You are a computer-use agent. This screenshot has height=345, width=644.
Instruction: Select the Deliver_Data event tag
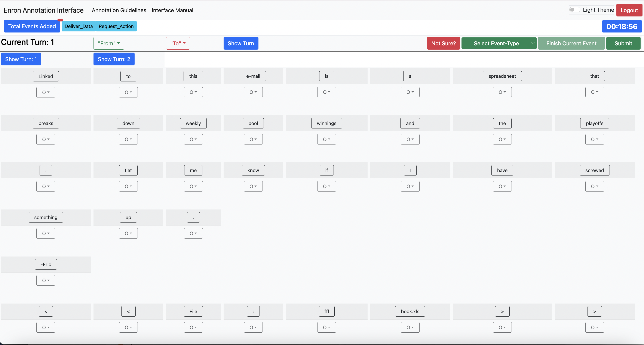(79, 26)
